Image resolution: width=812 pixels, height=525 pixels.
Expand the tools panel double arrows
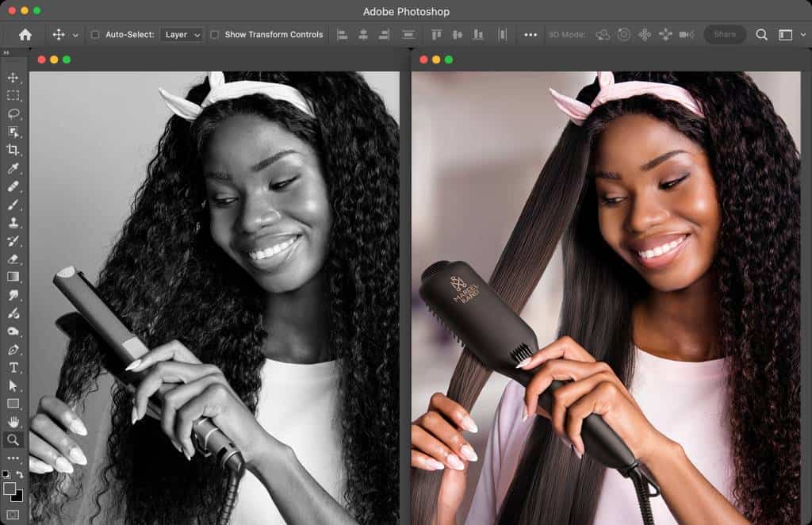coord(6,53)
